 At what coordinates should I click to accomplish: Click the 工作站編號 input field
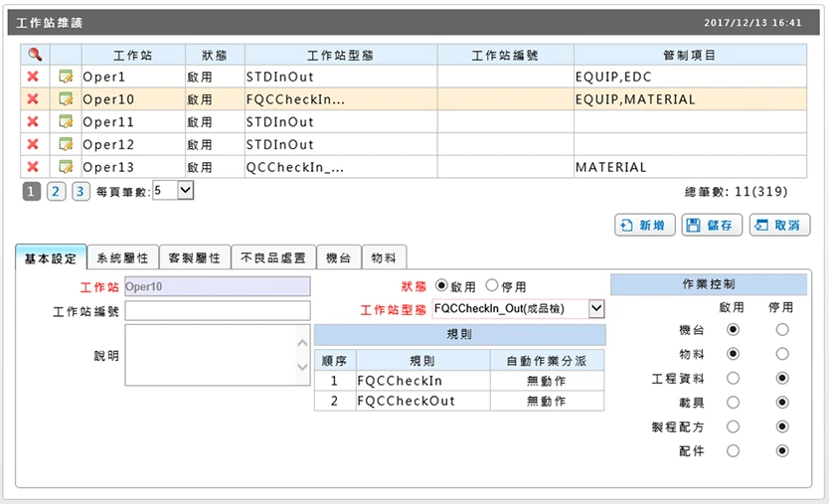pos(218,311)
